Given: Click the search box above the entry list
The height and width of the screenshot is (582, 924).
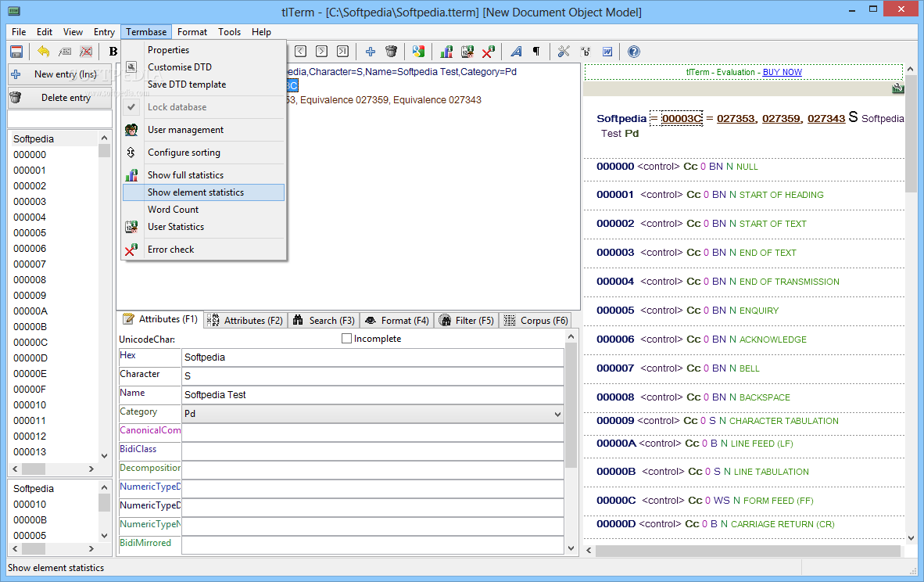Looking at the screenshot, I should coord(59,119).
